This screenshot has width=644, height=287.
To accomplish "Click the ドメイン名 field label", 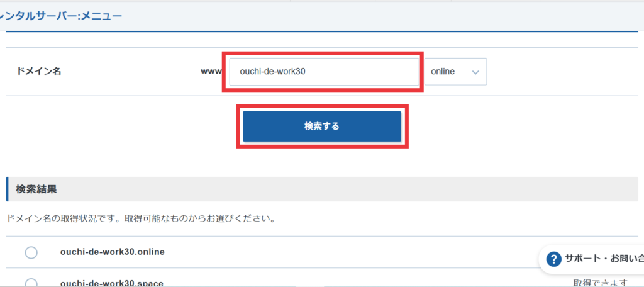I will click(x=38, y=71).
